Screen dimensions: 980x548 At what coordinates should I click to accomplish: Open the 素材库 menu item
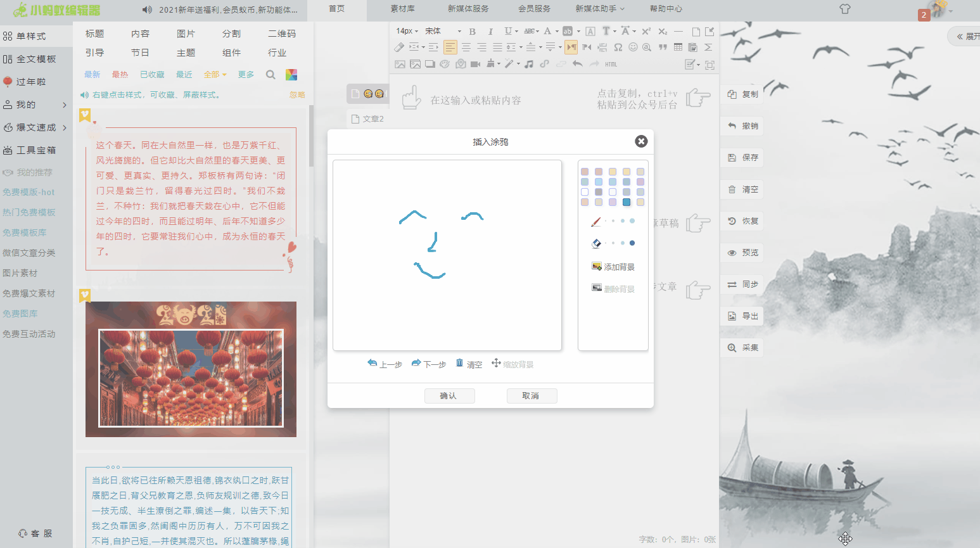tap(402, 9)
